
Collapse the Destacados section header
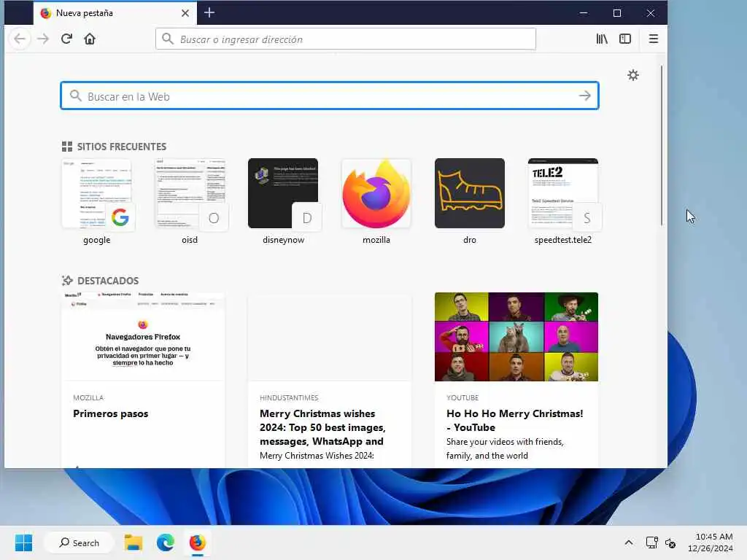(x=101, y=281)
